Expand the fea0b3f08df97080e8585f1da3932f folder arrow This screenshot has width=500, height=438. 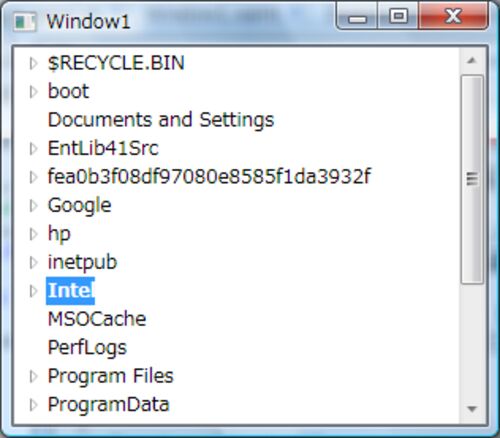coord(33,177)
